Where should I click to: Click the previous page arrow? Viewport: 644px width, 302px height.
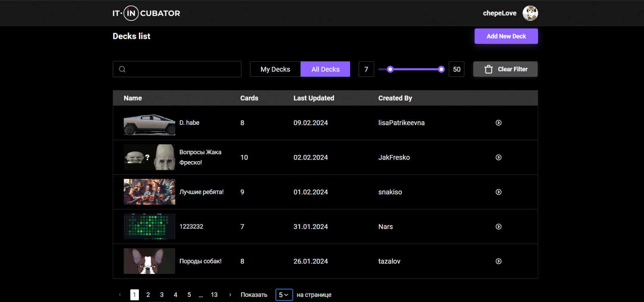point(120,295)
